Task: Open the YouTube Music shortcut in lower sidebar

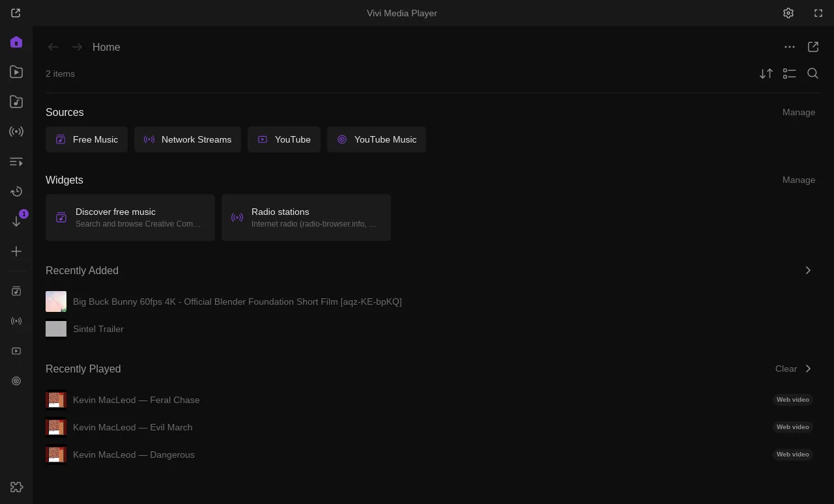Action: click(x=16, y=381)
